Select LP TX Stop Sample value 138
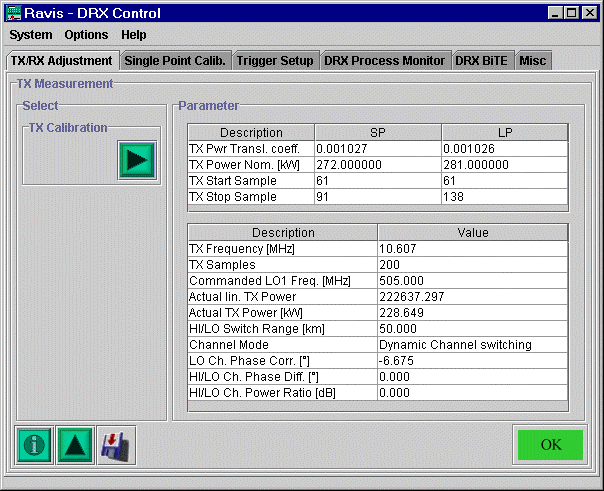Screen dimensions: 604x491 (x=505, y=197)
